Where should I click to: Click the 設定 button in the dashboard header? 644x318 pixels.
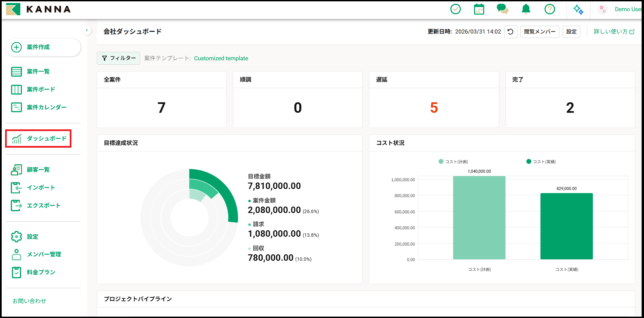[x=572, y=32]
